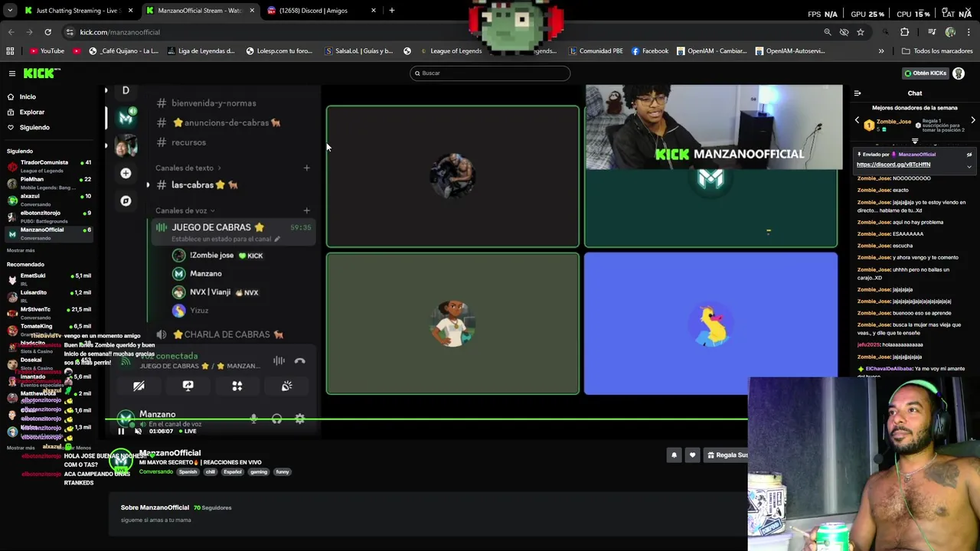Open MrStivenTc recommended channel

pyautogui.click(x=48, y=313)
